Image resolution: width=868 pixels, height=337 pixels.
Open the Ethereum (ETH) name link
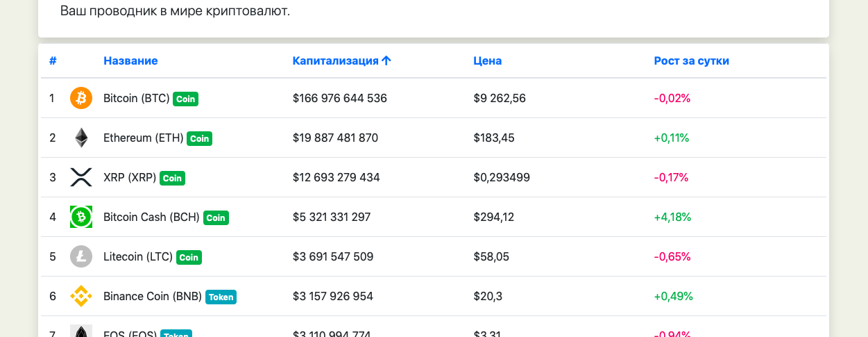click(x=144, y=138)
